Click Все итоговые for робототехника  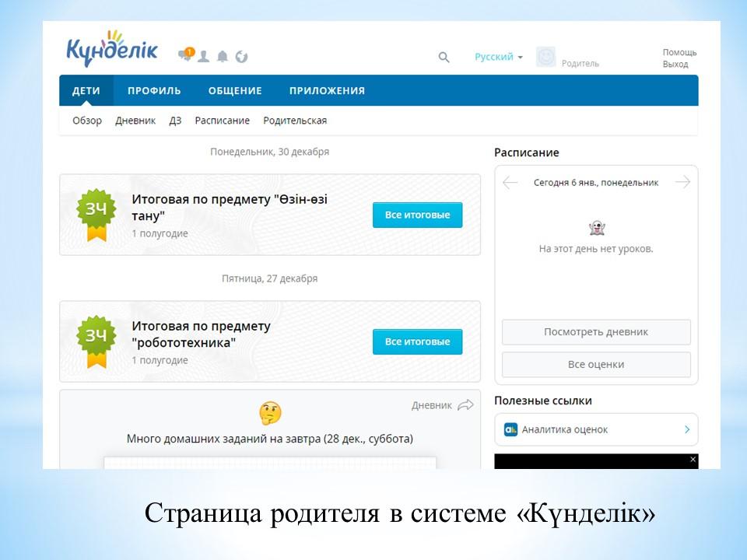pyautogui.click(x=417, y=341)
